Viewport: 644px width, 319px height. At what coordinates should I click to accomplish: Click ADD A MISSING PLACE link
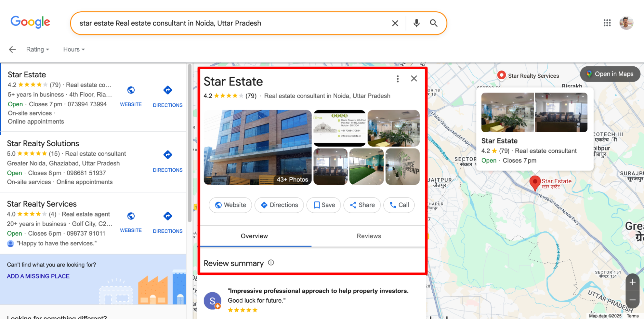coord(38,276)
